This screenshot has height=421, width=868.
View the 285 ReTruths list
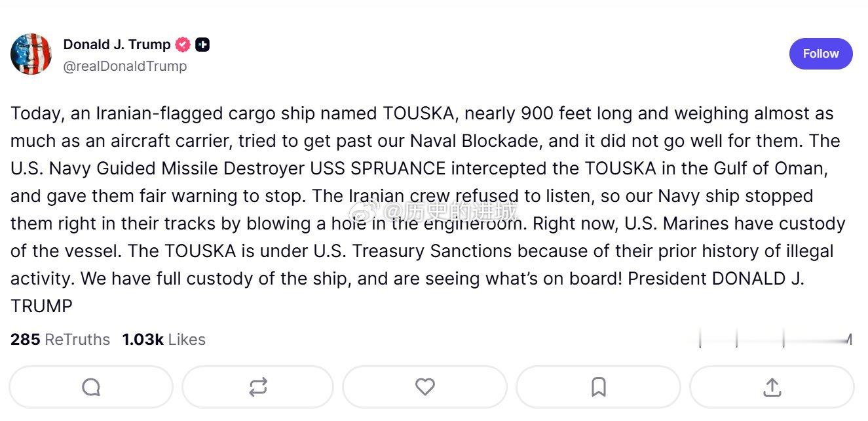pyautogui.click(x=60, y=340)
